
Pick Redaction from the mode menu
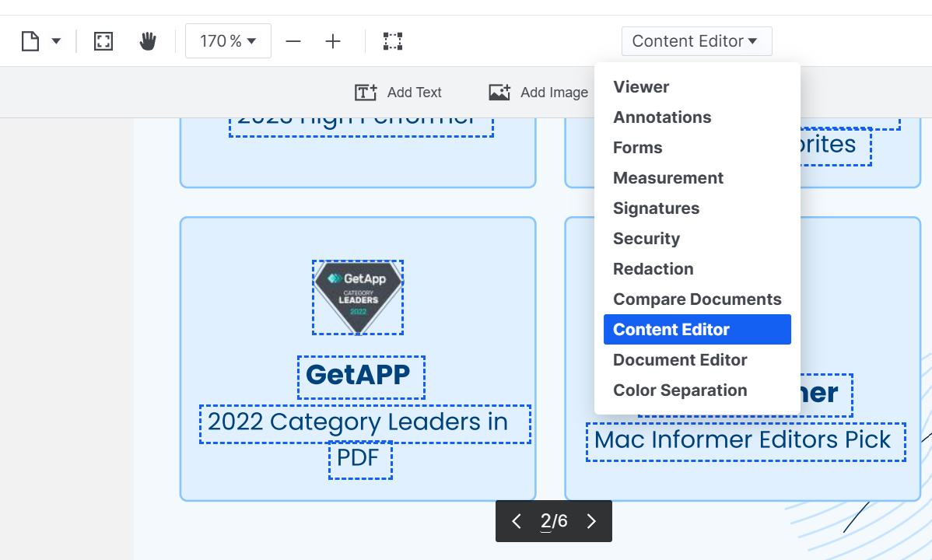(697, 268)
